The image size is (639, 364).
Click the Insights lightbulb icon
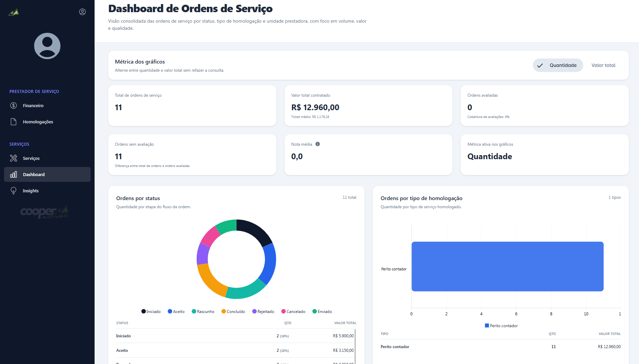(x=14, y=191)
